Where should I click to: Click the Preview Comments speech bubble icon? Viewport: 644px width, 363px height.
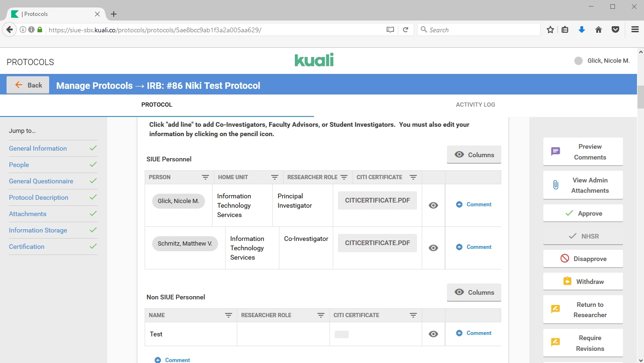pyautogui.click(x=556, y=152)
